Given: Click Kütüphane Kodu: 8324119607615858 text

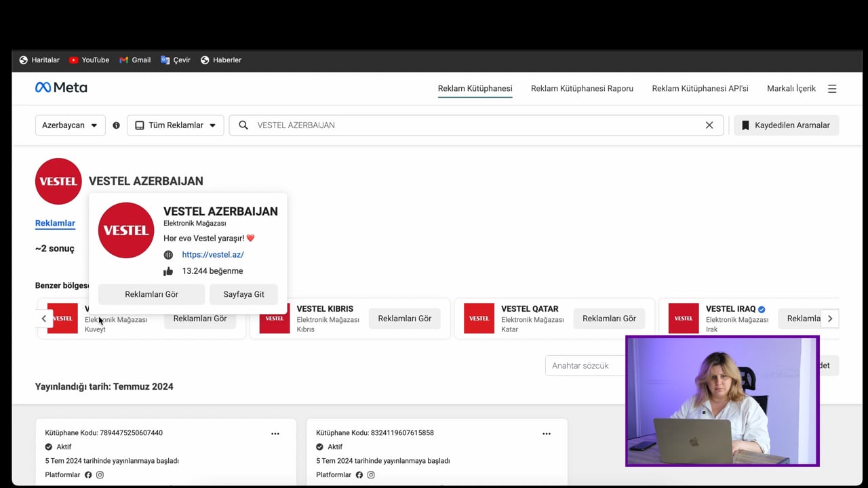Looking at the screenshot, I should coord(375,433).
